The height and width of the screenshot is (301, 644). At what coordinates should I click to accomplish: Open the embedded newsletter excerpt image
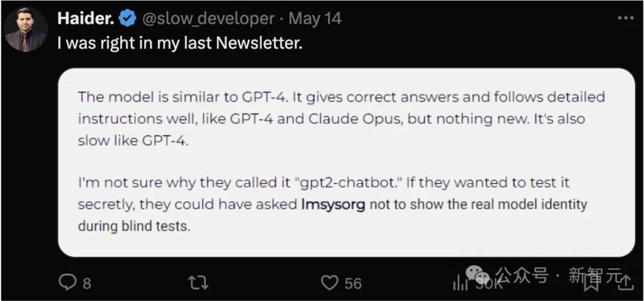[346, 162]
